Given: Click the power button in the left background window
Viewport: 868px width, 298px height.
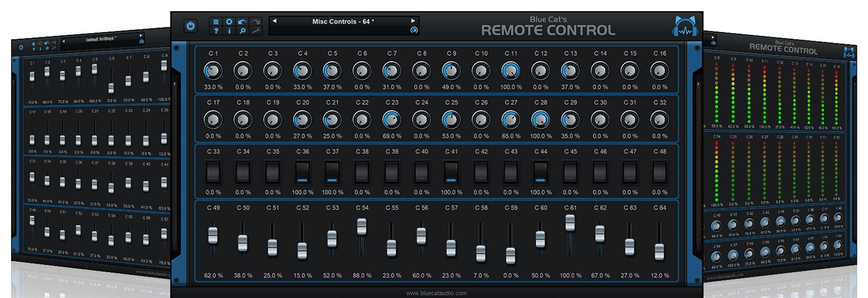Looking at the screenshot, I should click(x=21, y=47).
